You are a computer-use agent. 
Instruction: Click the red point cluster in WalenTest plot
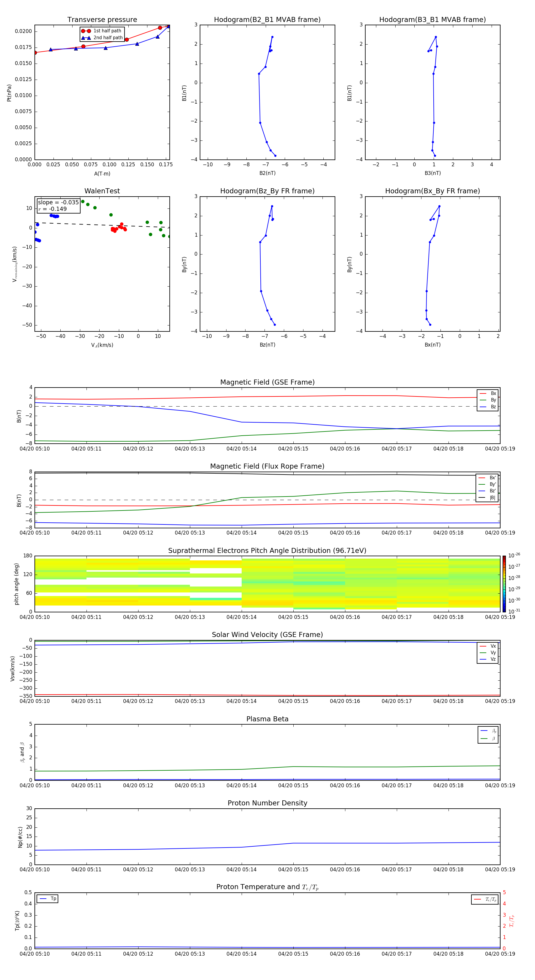[x=119, y=228]
